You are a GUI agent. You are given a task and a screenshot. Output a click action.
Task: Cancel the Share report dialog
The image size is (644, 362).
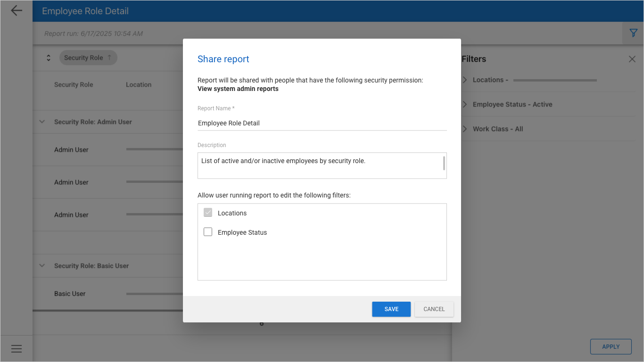click(x=434, y=309)
